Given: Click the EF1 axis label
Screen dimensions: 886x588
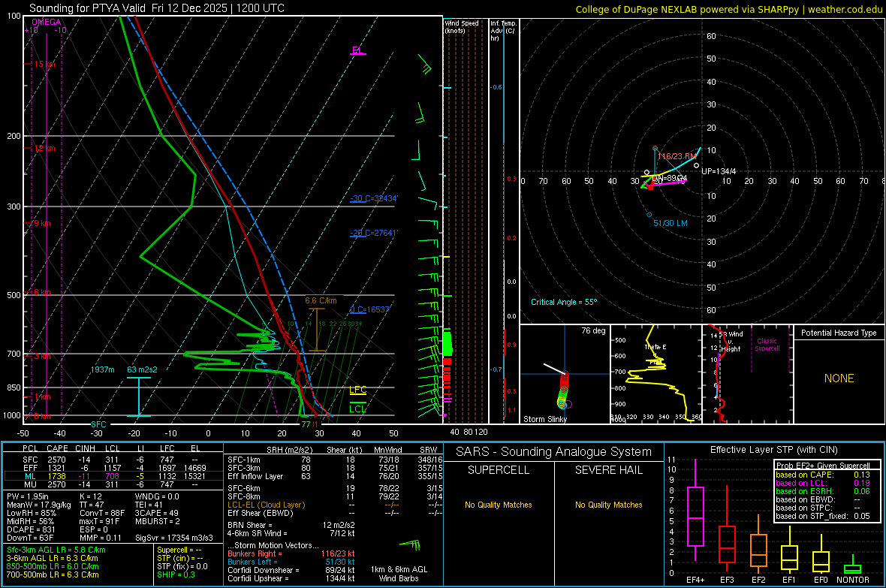Looking at the screenshot, I should [x=789, y=580].
